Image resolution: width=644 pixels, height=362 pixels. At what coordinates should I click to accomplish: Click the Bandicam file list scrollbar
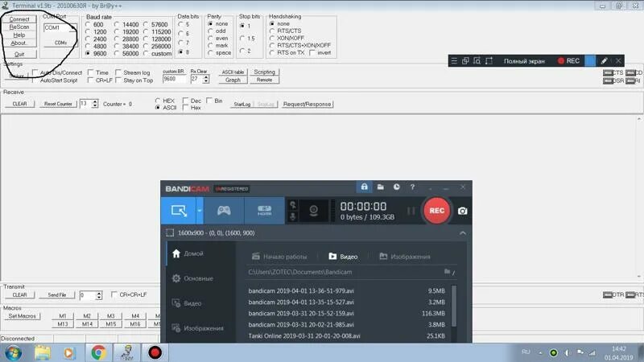point(454,306)
